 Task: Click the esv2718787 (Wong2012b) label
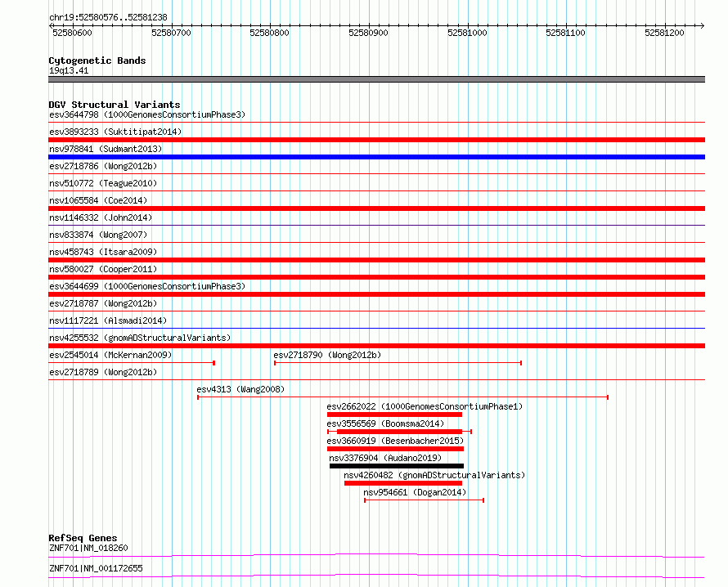[103, 303]
